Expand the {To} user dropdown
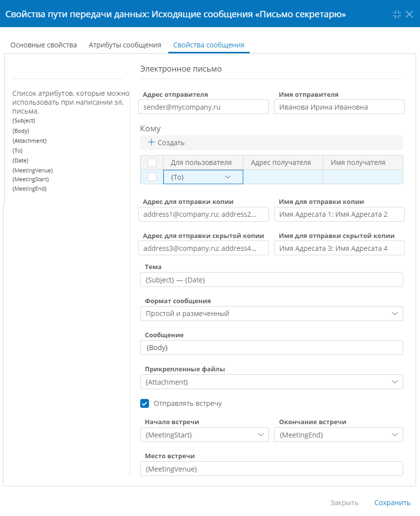Screen dimensions: 420x516 (x=228, y=177)
